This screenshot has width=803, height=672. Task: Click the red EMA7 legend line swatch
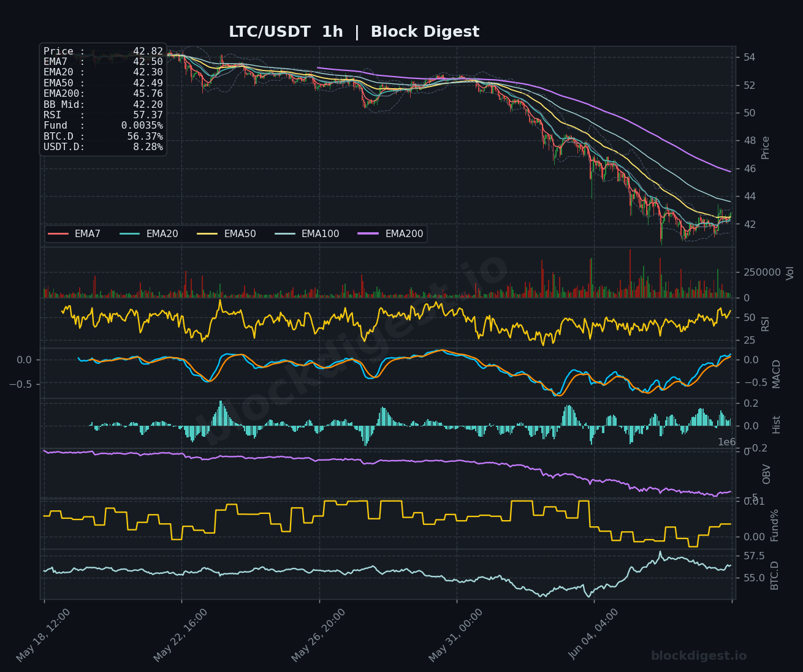(58, 234)
